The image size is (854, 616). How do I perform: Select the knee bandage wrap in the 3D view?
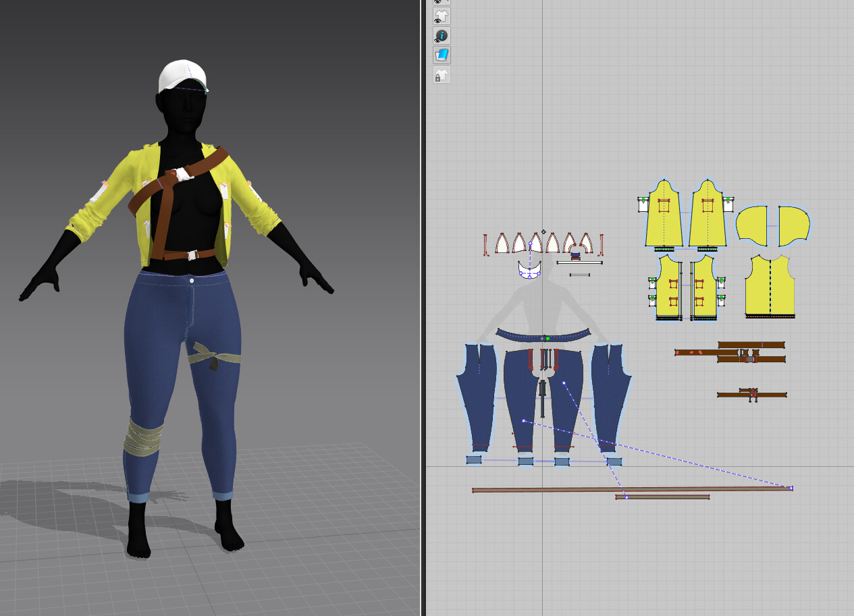pos(144,435)
